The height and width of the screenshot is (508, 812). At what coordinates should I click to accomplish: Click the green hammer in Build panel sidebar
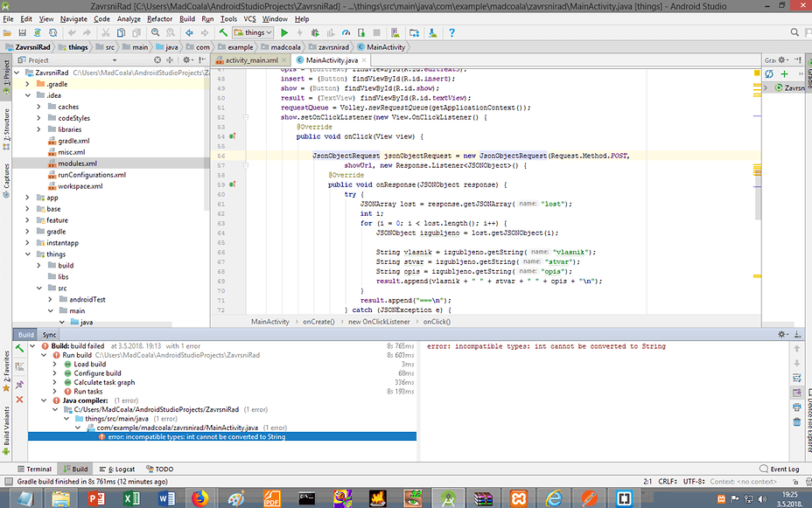pyautogui.click(x=19, y=348)
